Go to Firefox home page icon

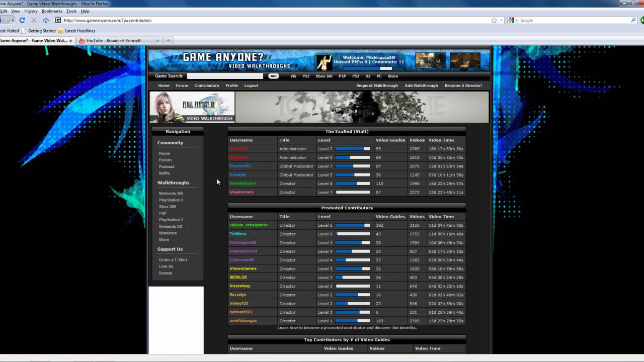(x=46, y=20)
